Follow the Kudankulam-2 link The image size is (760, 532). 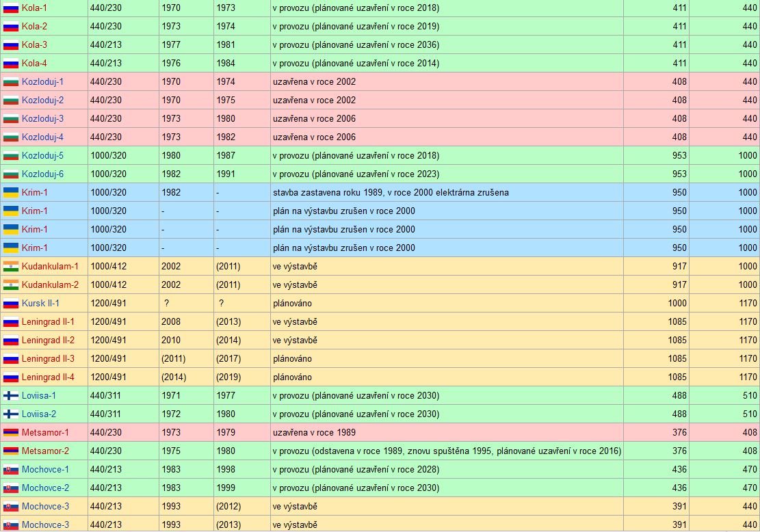point(50,285)
